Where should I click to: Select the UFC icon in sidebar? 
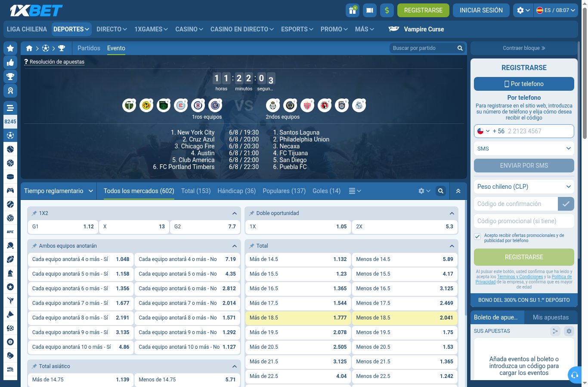coord(10,232)
